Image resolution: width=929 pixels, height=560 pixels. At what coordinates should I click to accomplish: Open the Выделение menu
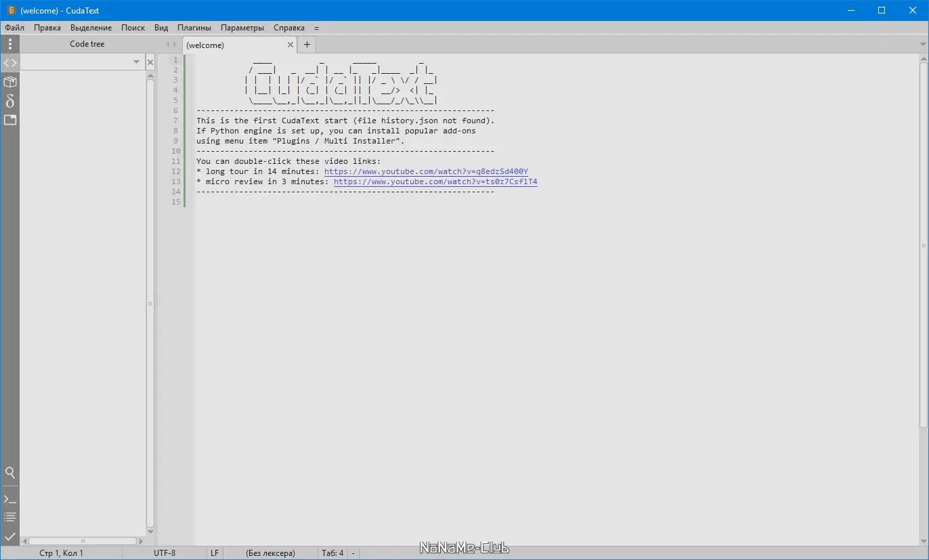(x=91, y=28)
